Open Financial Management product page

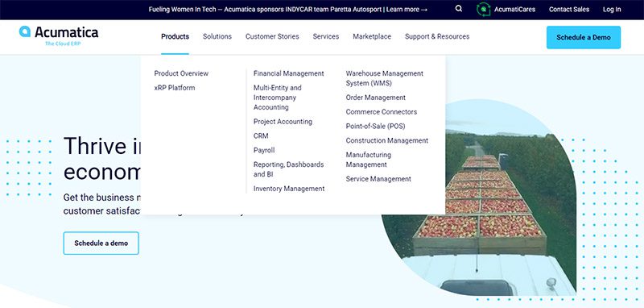click(289, 73)
